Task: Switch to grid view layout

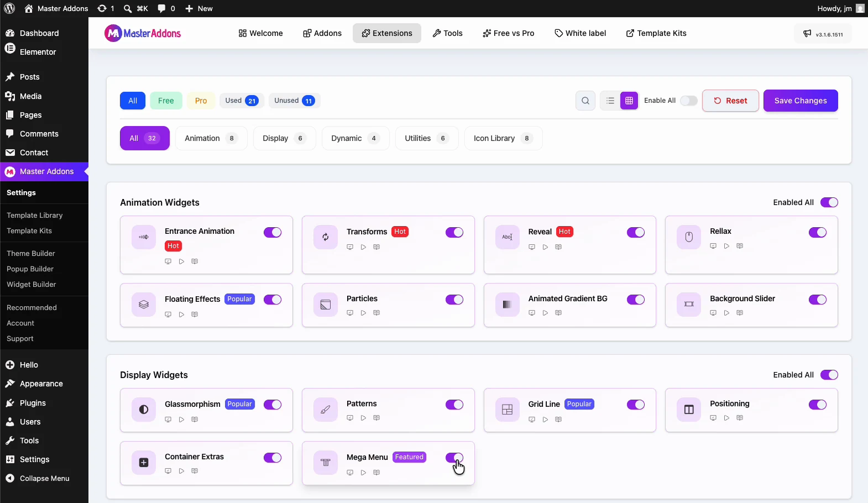Action: [629, 101]
